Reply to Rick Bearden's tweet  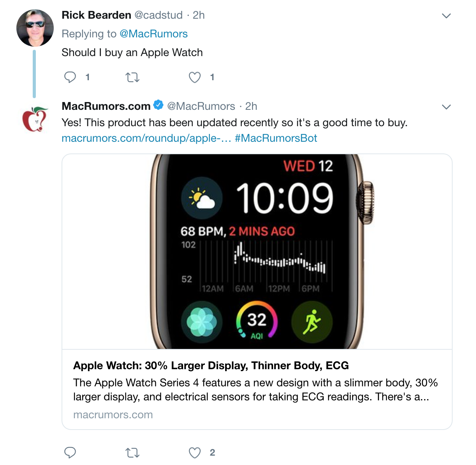point(70,77)
